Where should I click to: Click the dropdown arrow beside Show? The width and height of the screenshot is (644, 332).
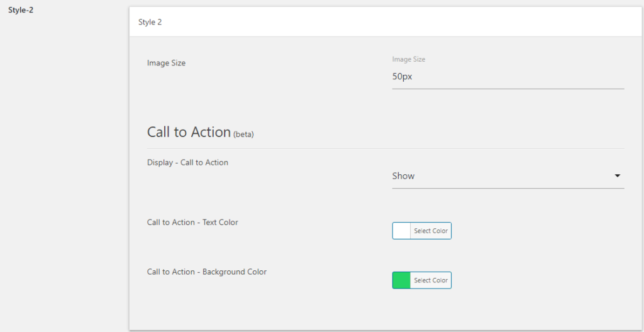pos(617,176)
